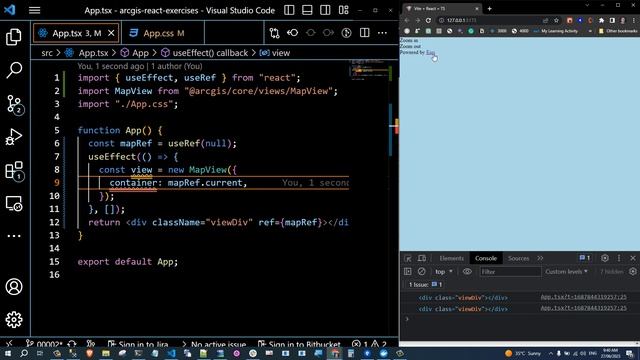The image size is (640, 360).
Task: Open the Remote Explorer view
Action: coord(14,203)
